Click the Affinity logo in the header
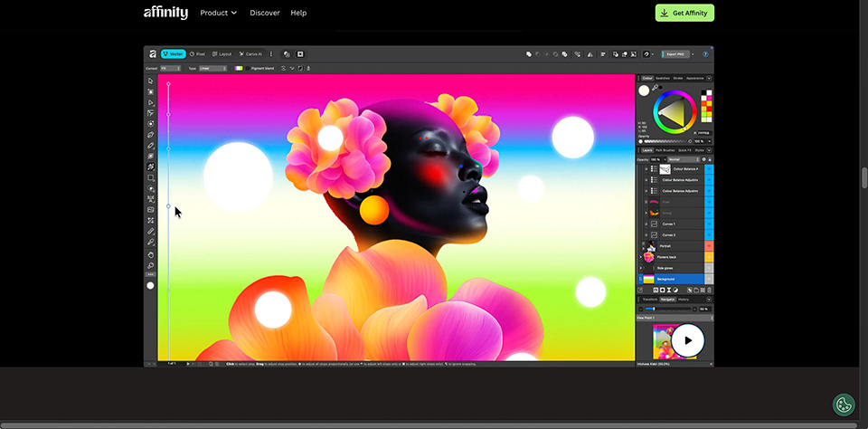 [165, 13]
